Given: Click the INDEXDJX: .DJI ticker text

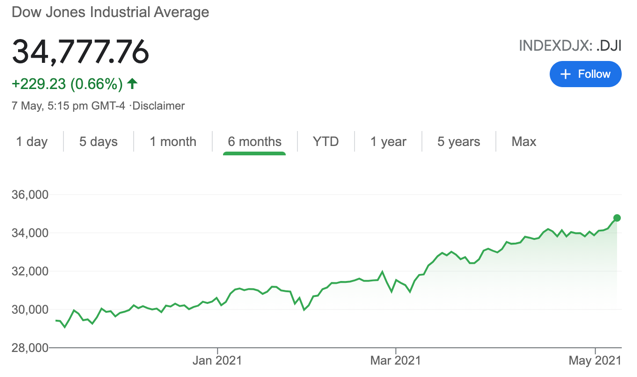Looking at the screenshot, I should coord(570,46).
